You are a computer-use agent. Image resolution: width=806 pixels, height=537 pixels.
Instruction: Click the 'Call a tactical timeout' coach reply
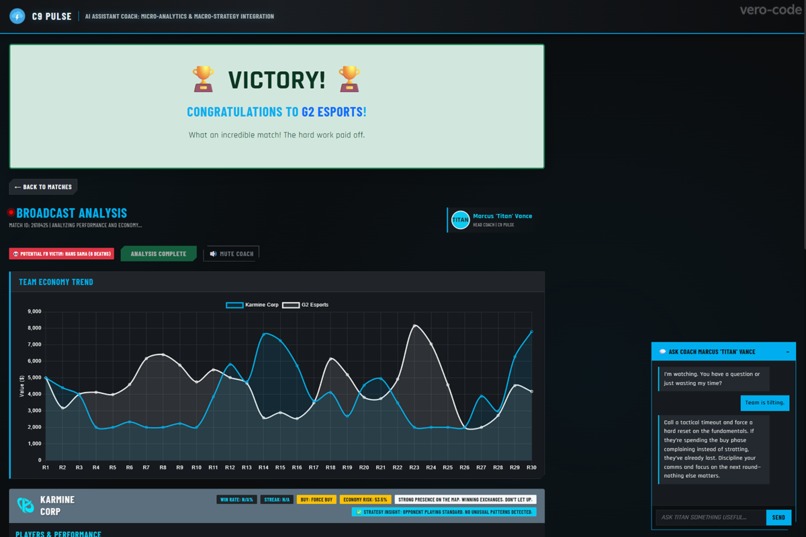(x=713, y=449)
